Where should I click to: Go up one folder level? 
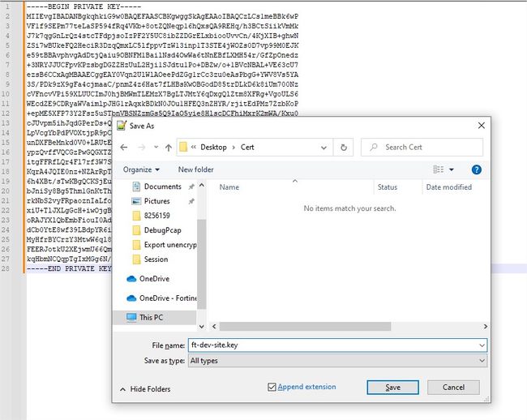coord(169,148)
